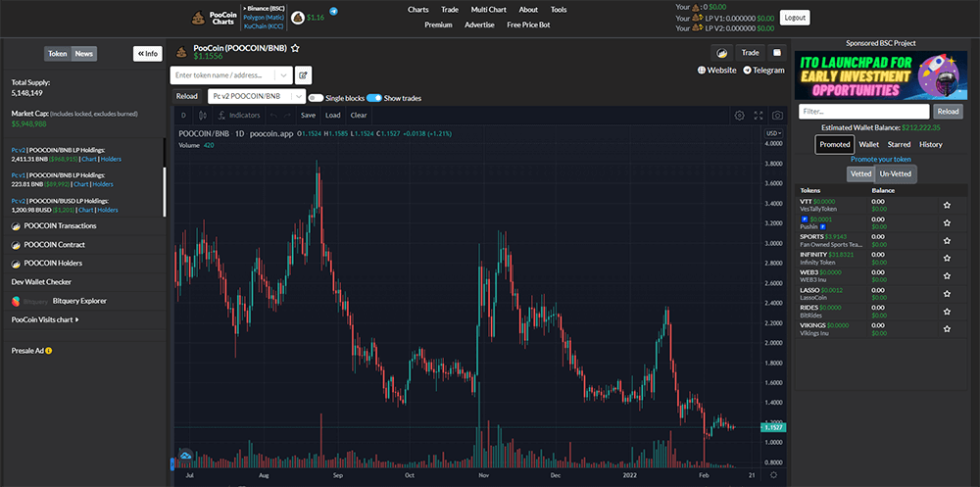Switch to the Promoted tab
Screen dimensions: 980x487
point(835,144)
